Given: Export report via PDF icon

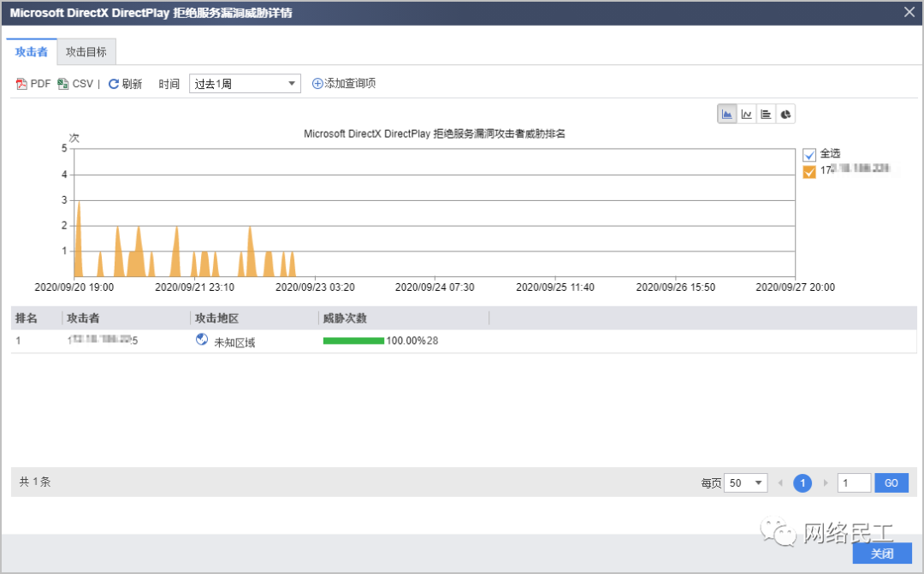Looking at the screenshot, I should 21,84.
